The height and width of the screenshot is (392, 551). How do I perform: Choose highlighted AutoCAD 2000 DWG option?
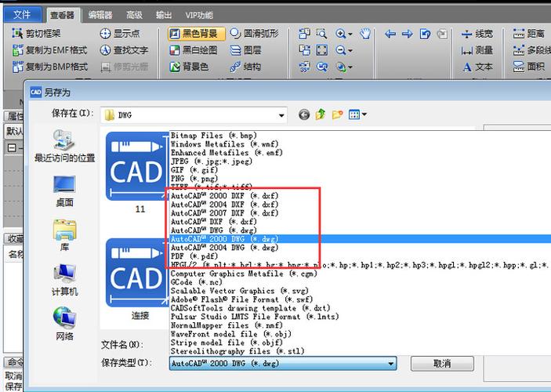[x=361, y=239]
